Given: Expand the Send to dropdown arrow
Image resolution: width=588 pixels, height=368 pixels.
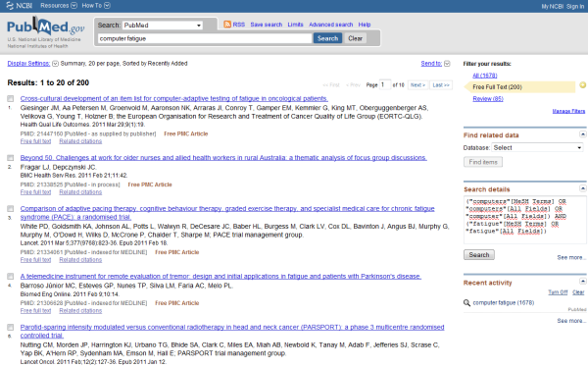Looking at the screenshot, I should pyautogui.click(x=447, y=64).
